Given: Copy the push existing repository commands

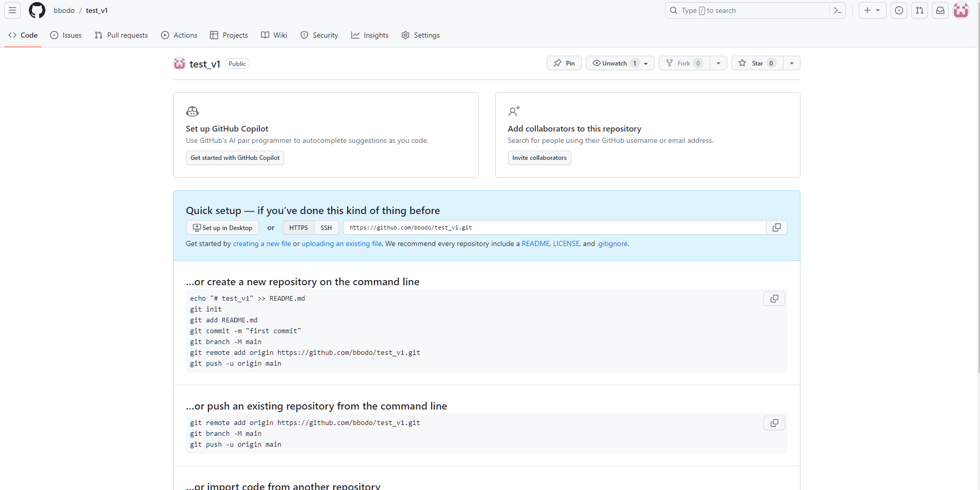Looking at the screenshot, I should (774, 423).
